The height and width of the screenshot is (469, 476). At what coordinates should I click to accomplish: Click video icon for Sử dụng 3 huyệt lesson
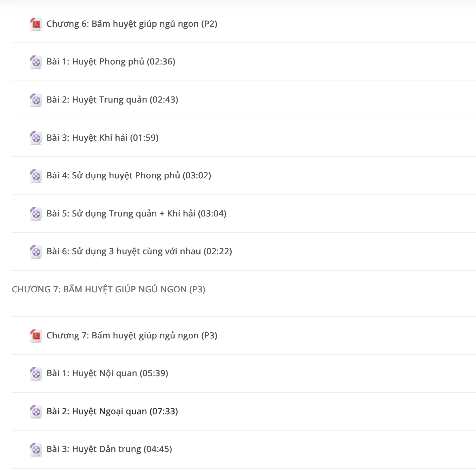point(36,252)
